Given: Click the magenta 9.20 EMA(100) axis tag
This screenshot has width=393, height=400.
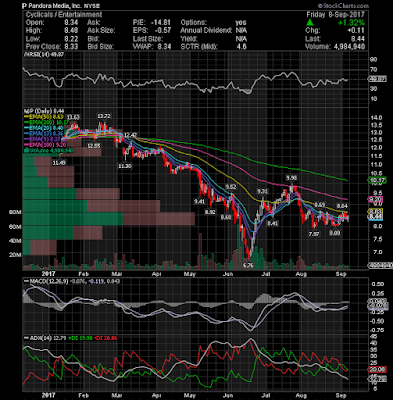Looking at the screenshot, I should pyautogui.click(x=375, y=200).
